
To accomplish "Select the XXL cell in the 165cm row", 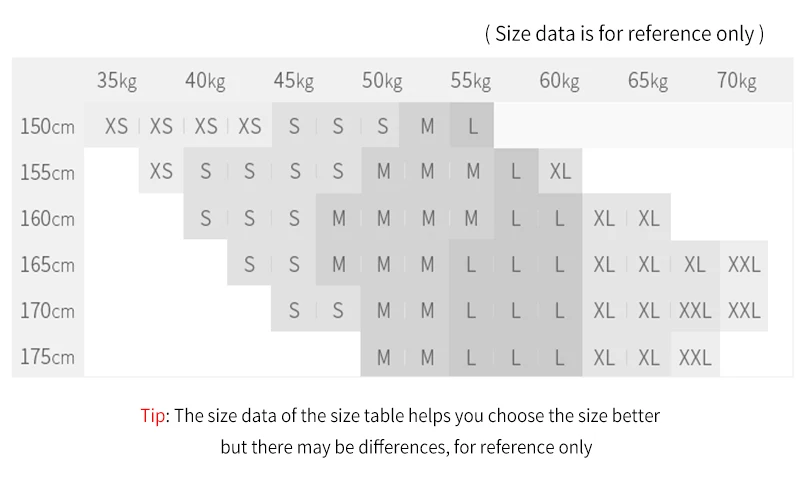I will [744, 265].
